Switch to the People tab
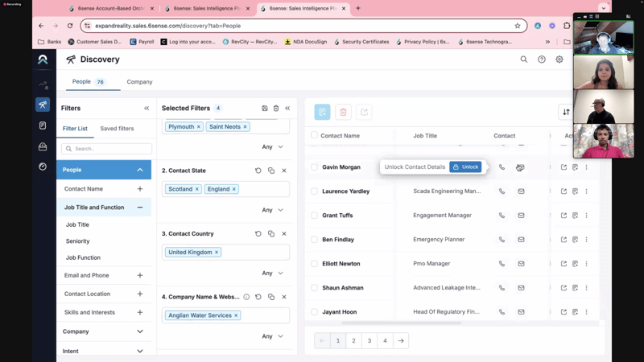644x362 pixels. click(93, 82)
